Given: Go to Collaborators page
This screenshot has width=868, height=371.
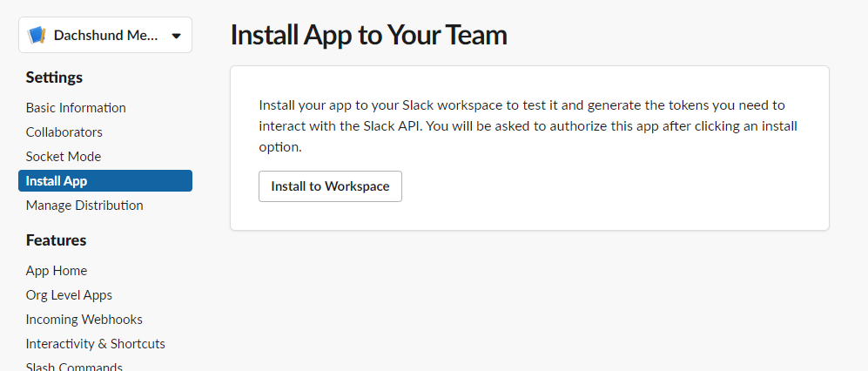Looking at the screenshot, I should (x=64, y=132).
